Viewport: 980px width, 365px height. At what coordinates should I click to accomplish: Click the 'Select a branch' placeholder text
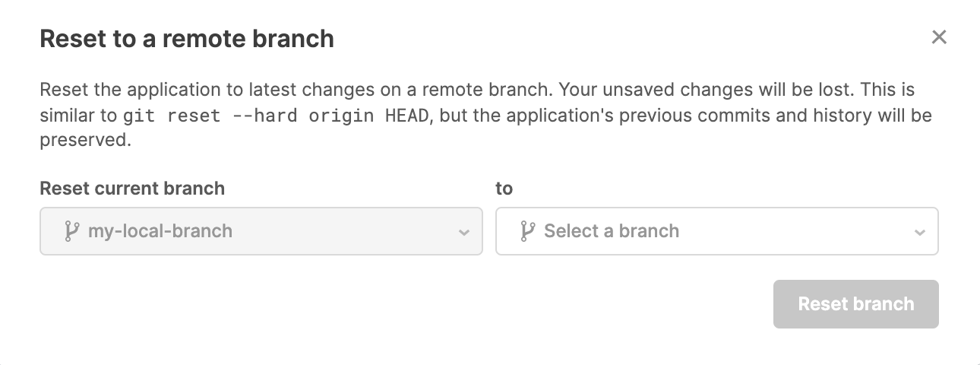(612, 231)
